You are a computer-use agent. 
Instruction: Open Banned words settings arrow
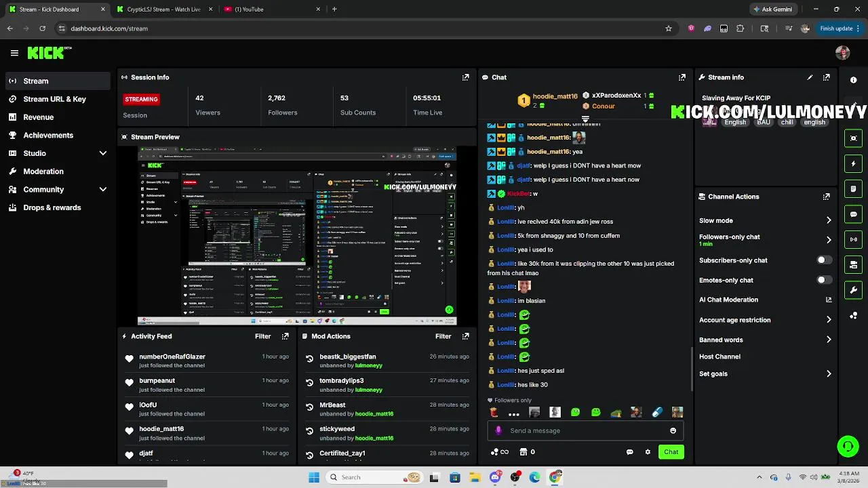(x=829, y=340)
